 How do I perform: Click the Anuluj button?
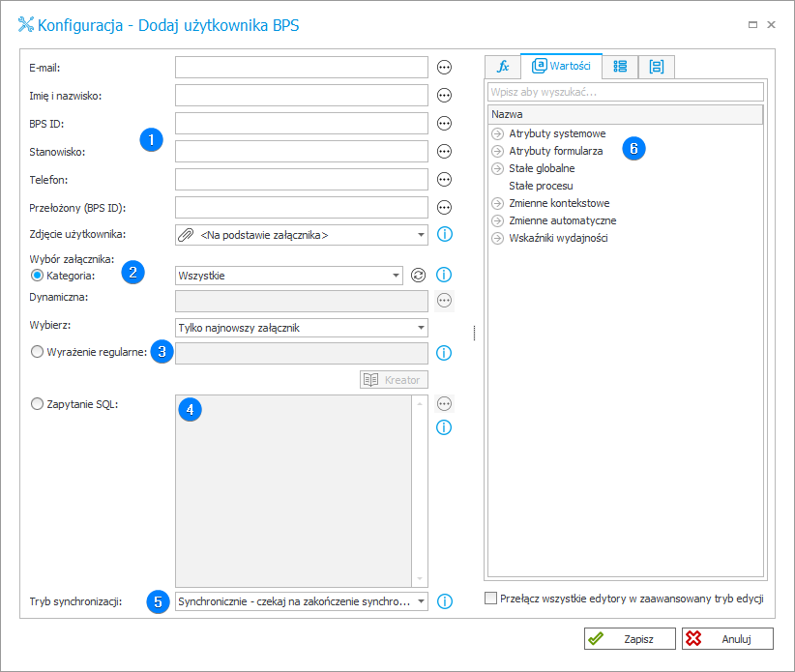[x=727, y=639]
